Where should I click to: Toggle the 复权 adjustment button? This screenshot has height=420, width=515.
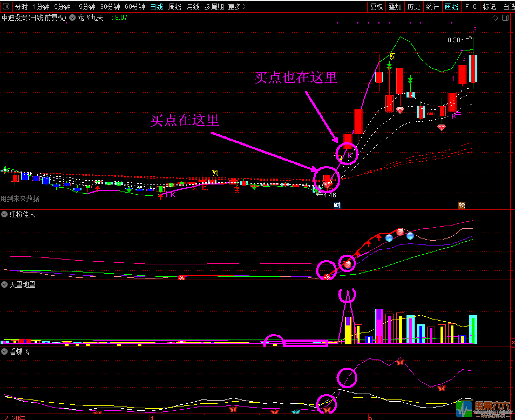point(377,7)
